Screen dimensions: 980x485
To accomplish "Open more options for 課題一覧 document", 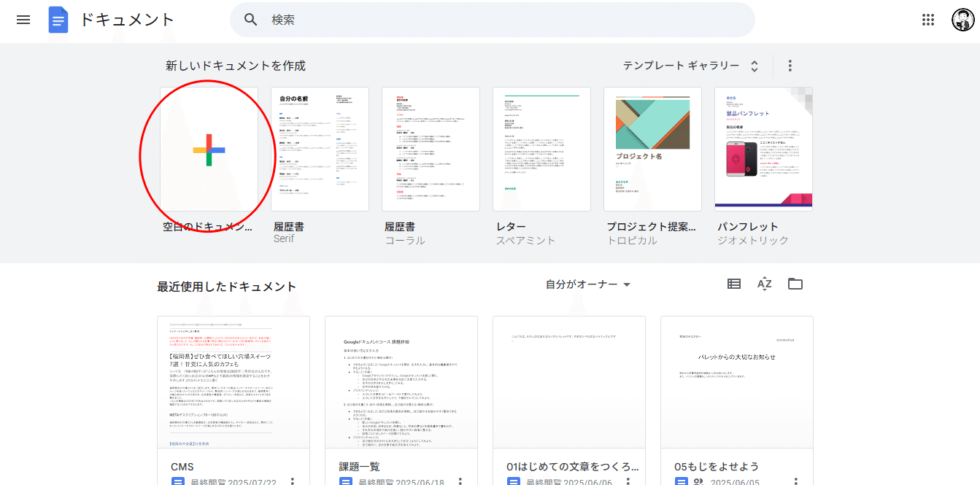I will (460, 481).
